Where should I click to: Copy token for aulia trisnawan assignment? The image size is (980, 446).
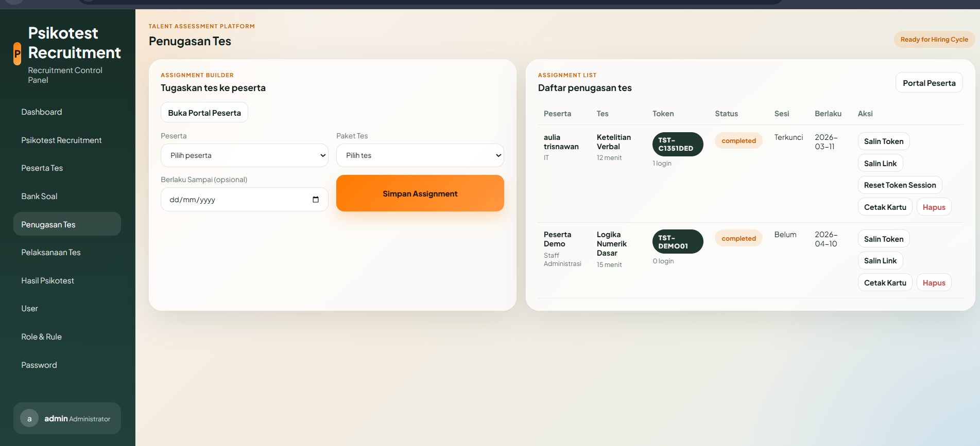click(x=883, y=141)
